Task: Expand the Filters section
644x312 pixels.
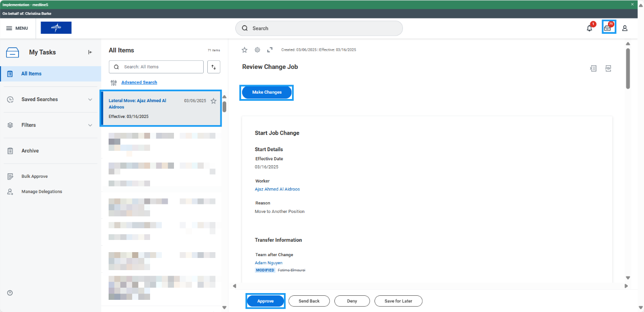Action: (90, 125)
